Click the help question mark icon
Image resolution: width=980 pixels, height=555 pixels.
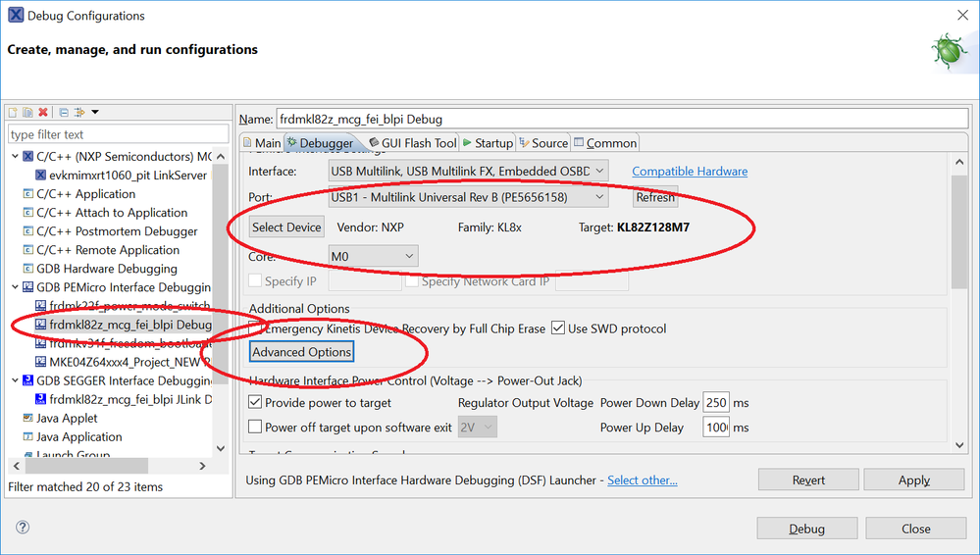point(23,528)
